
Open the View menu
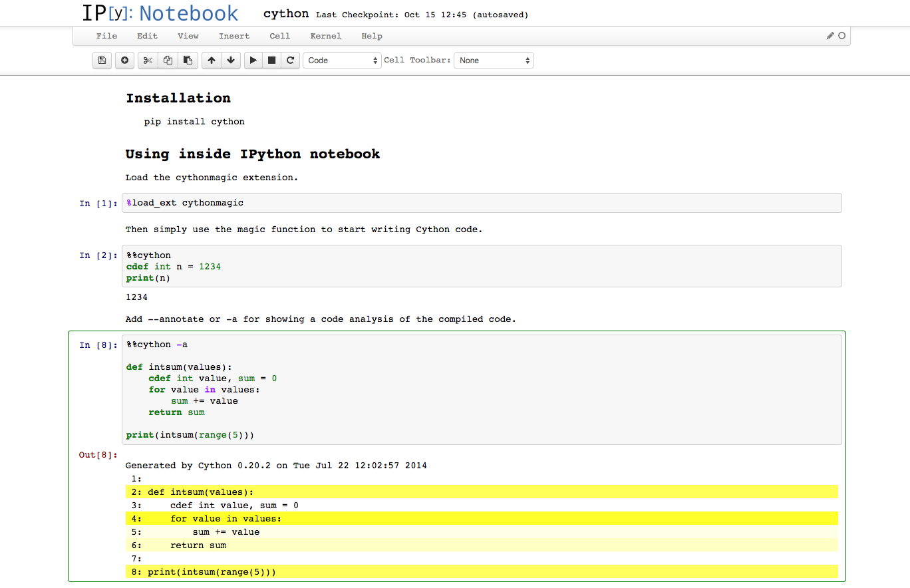188,36
